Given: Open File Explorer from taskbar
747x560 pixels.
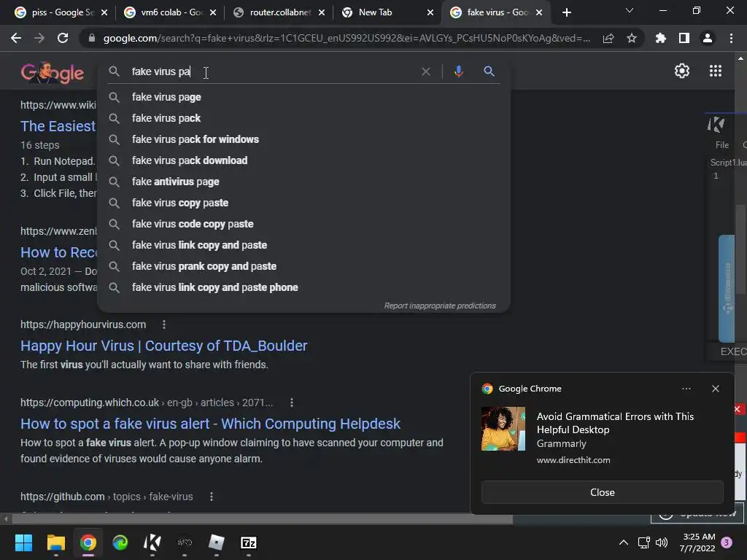Looking at the screenshot, I should (55, 542).
